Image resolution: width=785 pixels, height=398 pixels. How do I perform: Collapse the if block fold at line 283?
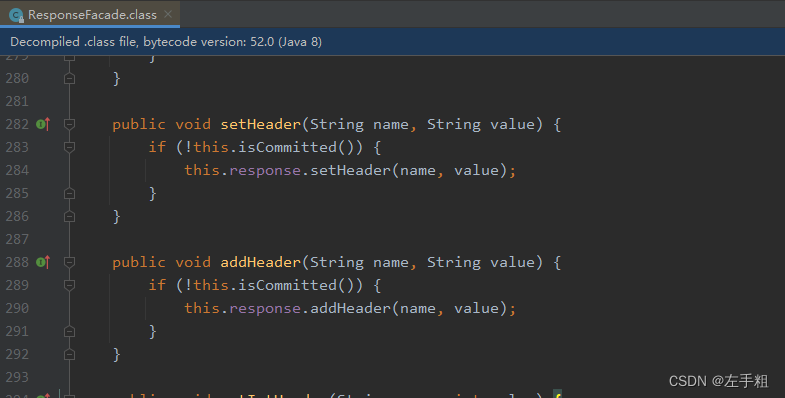click(70, 147)
